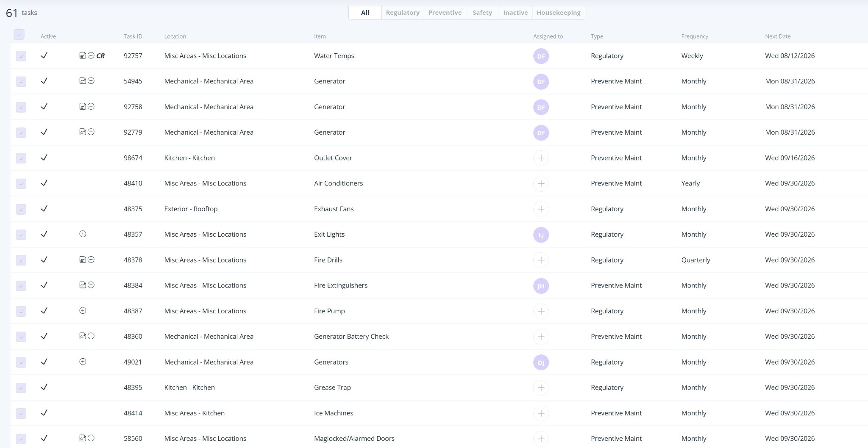Click the Exterior - Rooftop location cell
This screenshot has width=868, height=448.
point(191,209)
